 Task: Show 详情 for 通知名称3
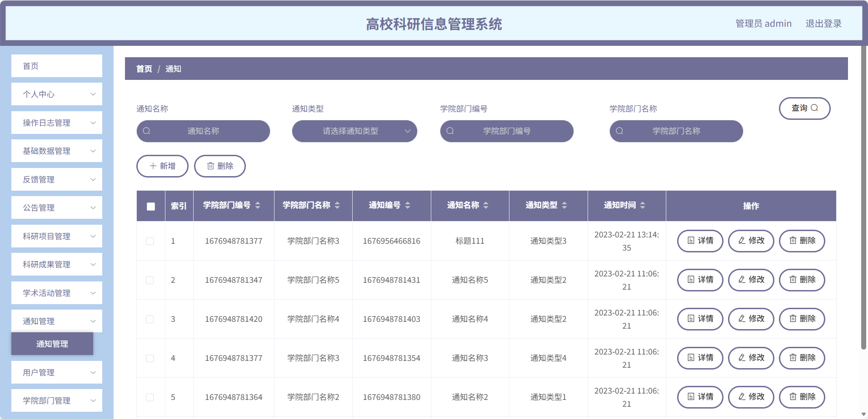(700, 358)
